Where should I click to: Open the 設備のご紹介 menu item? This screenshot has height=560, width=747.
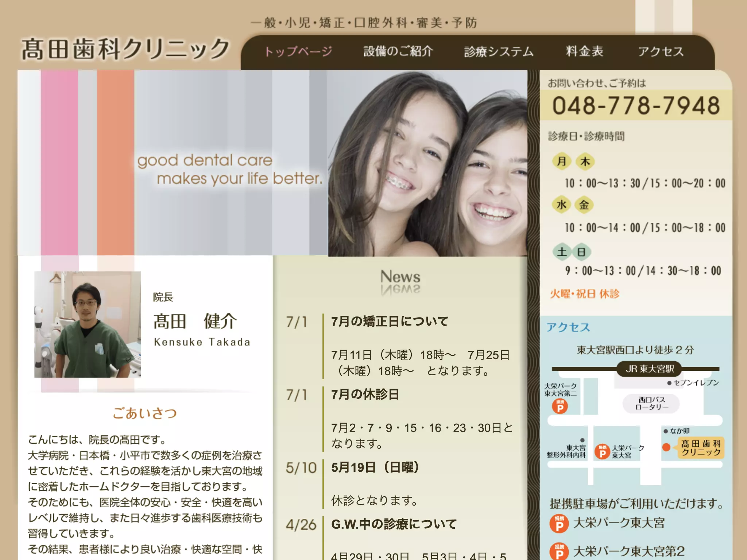(x=398, y=51)
